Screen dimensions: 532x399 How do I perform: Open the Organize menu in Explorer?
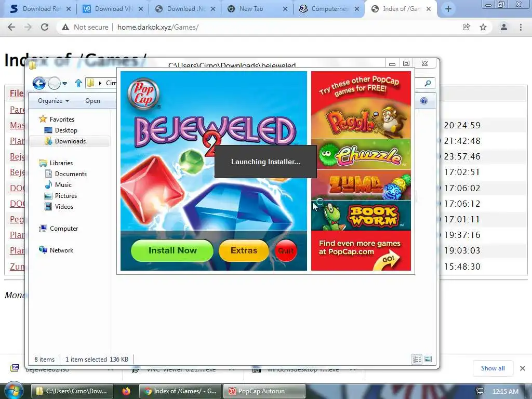54,101
